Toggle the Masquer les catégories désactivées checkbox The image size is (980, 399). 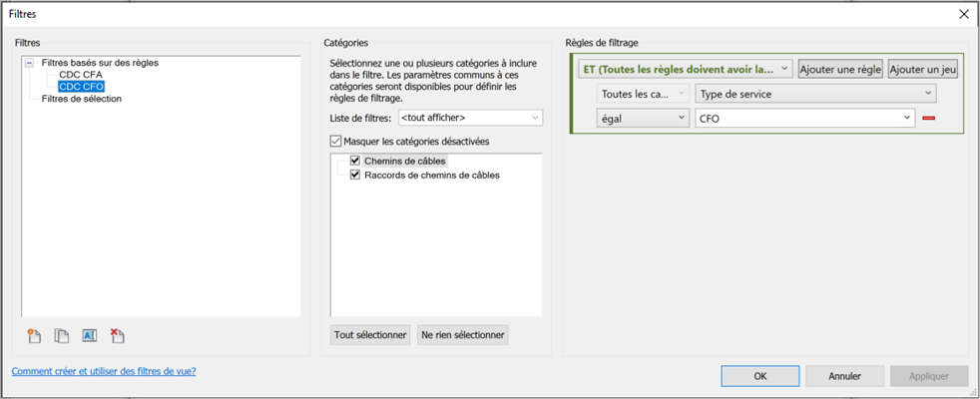(x=336, y=142)
